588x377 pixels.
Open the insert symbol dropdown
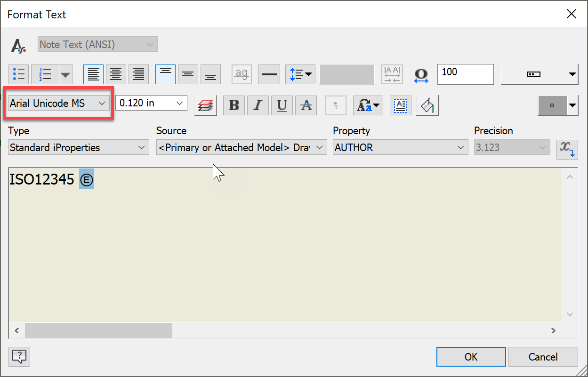(x=558, y=105)
